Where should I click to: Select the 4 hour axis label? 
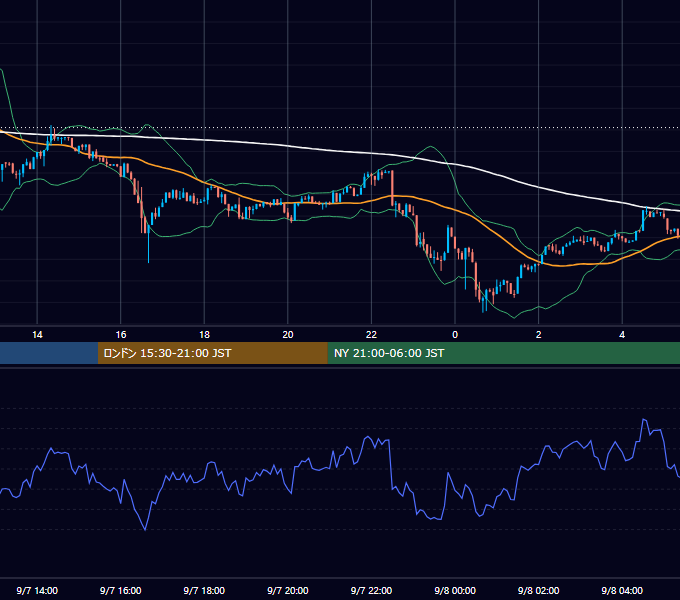click(x=622, y=335)
